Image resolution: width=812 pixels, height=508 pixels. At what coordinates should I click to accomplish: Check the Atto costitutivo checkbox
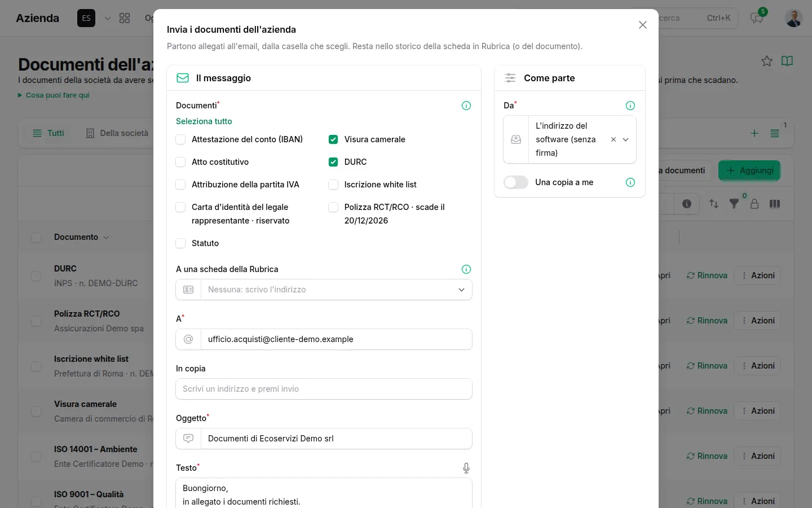[x=181, y=162]
